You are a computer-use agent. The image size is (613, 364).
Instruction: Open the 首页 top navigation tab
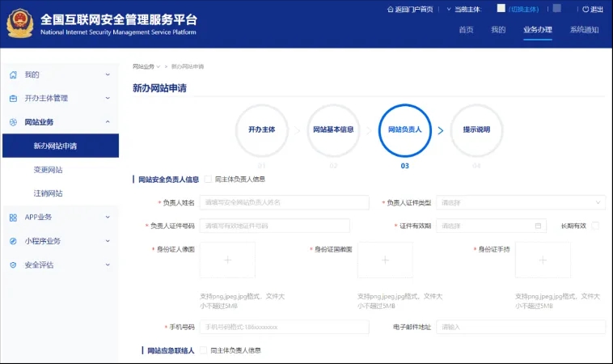466,30
